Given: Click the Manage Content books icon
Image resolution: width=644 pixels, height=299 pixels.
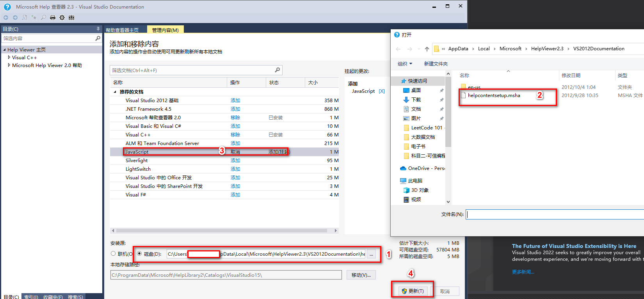Looking at the screenshot, I should point(71,18).
